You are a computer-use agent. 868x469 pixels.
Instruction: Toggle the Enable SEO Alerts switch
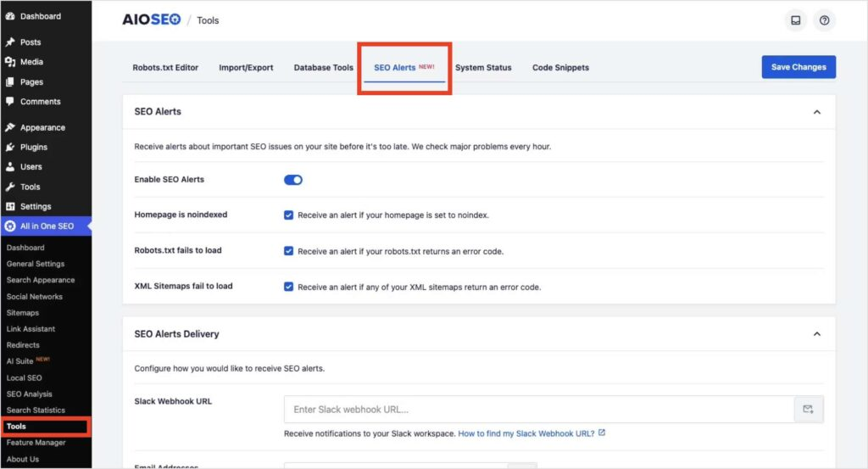pyautogui.click(x=292, y=180)
